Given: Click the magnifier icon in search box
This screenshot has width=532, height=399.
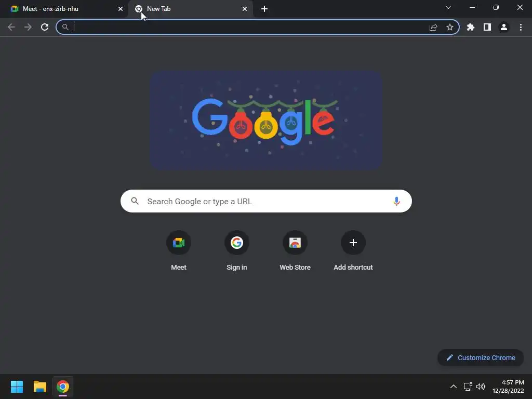Looking at the screenshot, I should [135, 201].
